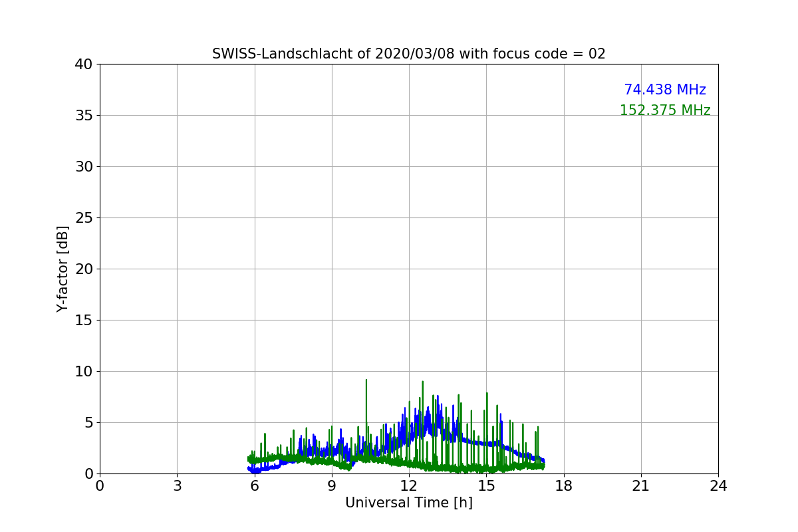Click y-axis tick label 15

(83, 321)
